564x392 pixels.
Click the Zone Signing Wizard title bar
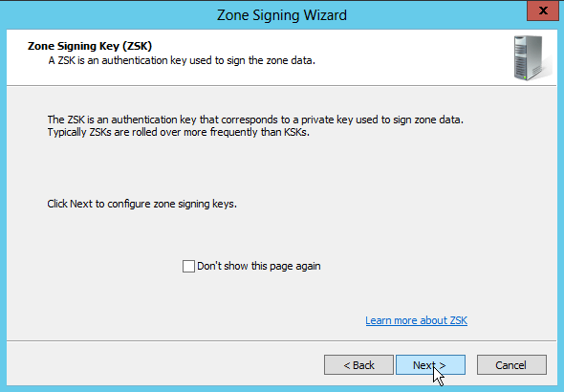pos(282,14)
